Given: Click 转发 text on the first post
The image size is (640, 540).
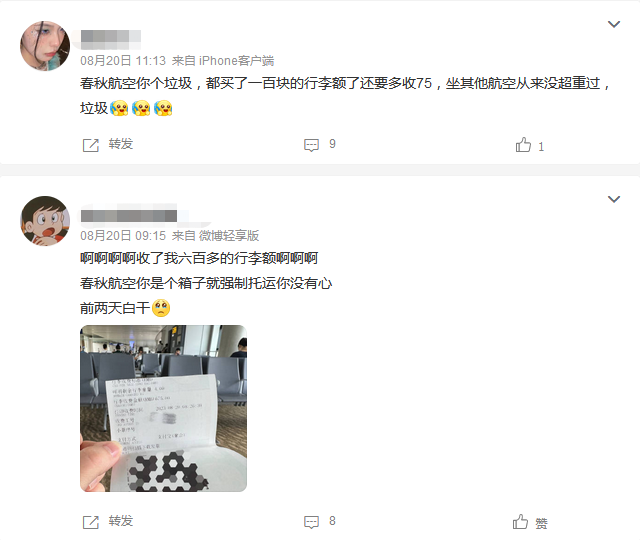Looking at the screenshot, I should [x=121, y=144].
